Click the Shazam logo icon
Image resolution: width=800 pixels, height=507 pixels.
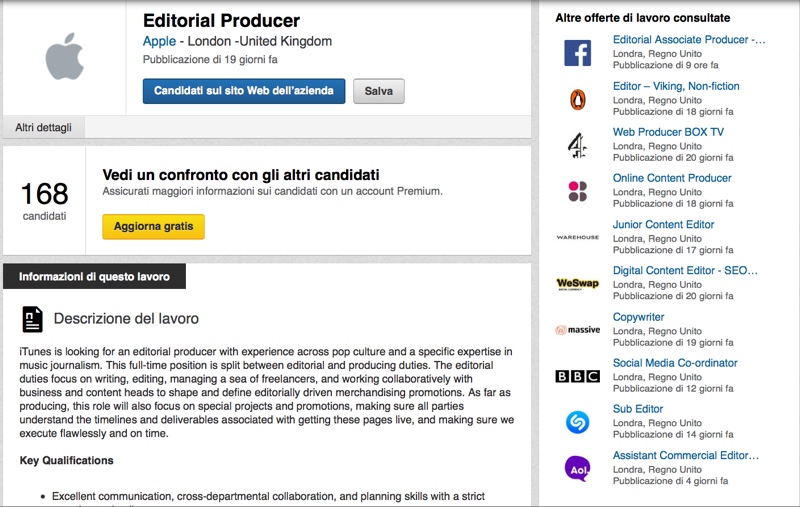click(577, 422)
